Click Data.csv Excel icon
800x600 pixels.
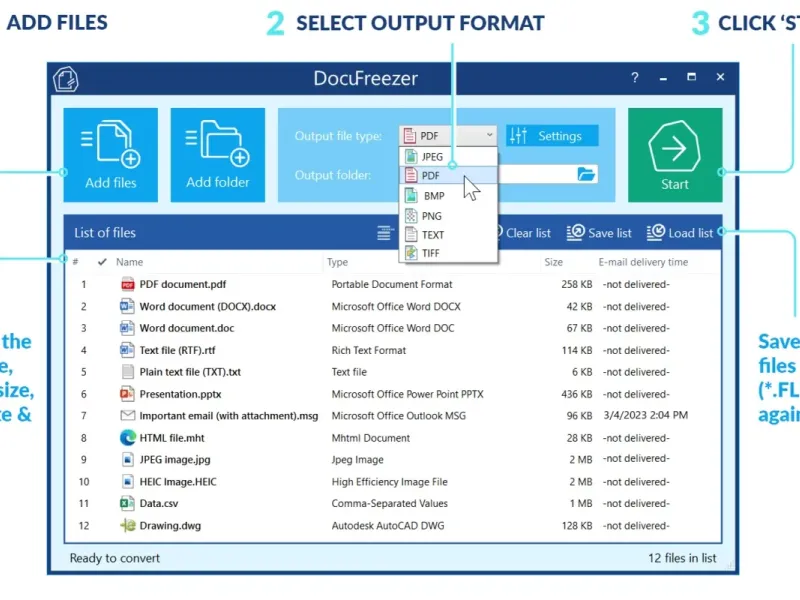pyautogui.click(x=127, y=504)
